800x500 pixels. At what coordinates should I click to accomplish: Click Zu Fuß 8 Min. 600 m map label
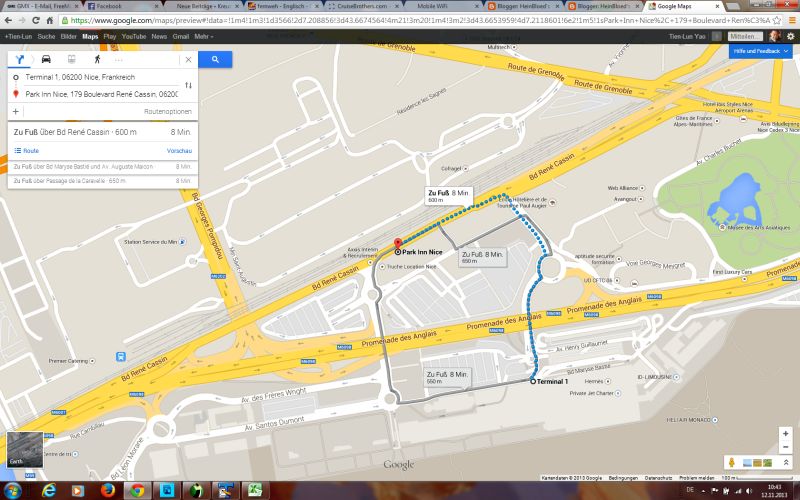[448, 196]
